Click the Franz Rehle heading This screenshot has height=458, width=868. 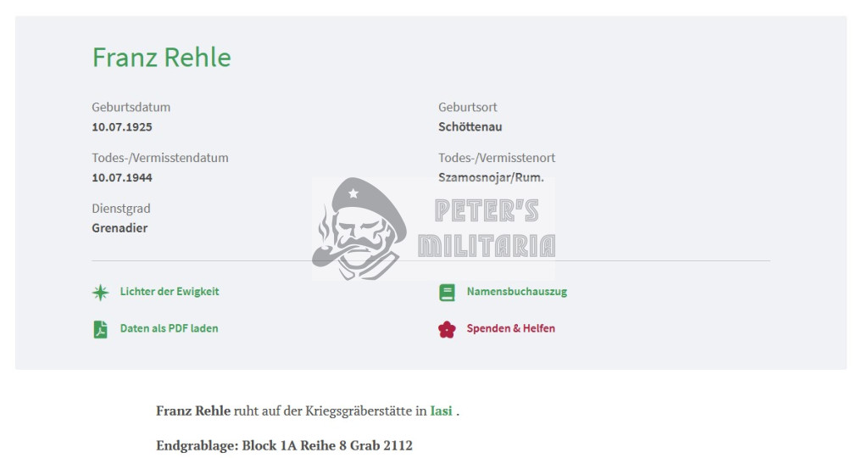[x=161, y=58]
